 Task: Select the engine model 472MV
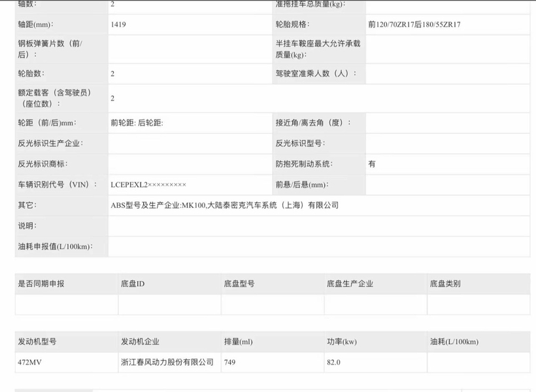[x=30, y=362]
